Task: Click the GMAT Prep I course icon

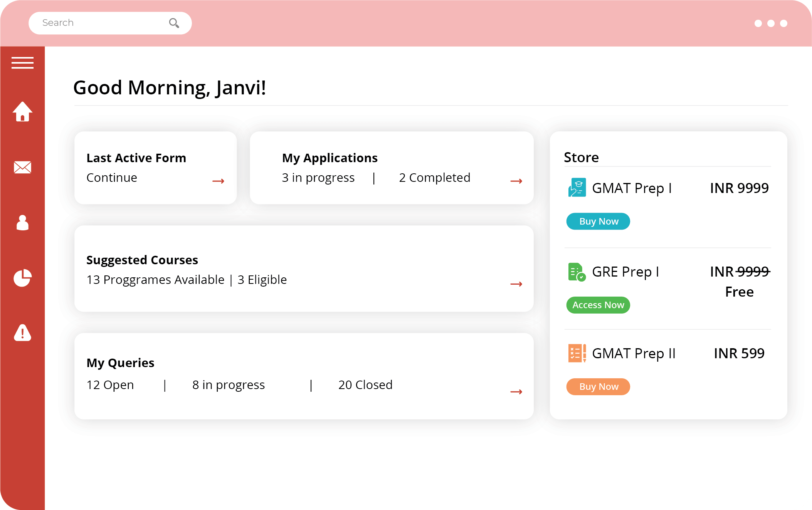Action: pos(577,188)
